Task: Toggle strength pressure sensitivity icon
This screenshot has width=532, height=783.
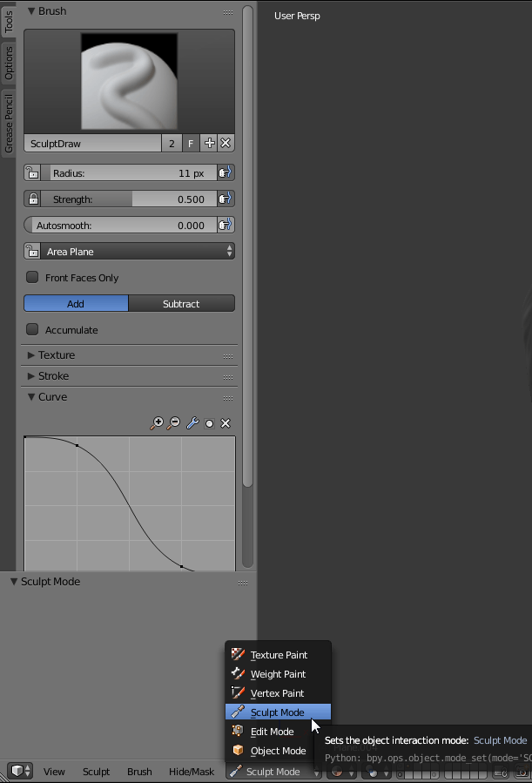Action: tap(226, 199)
